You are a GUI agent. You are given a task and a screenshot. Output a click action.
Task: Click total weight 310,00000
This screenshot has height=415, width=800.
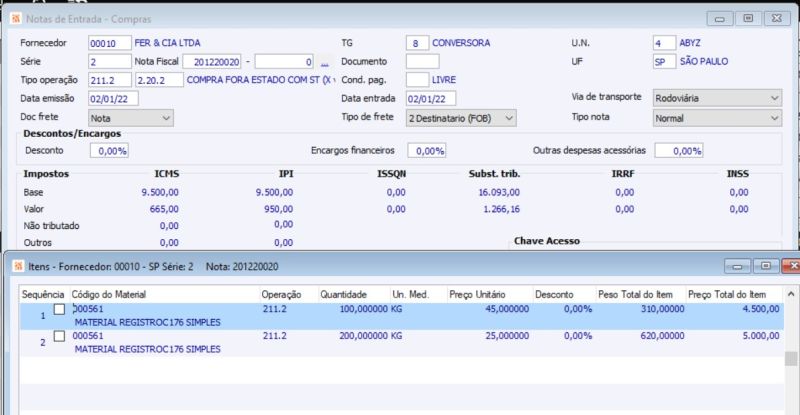[662, 309]
